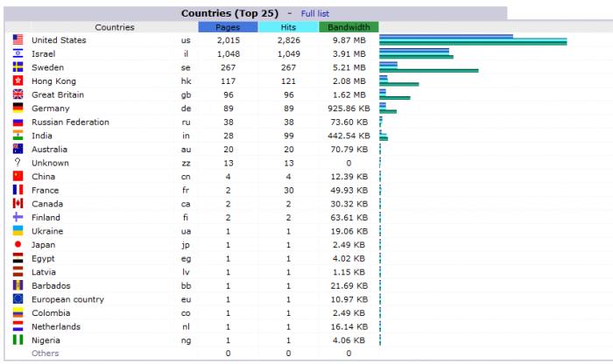
Task: Click the Australia flag icon
Action: tap(18, 150)
